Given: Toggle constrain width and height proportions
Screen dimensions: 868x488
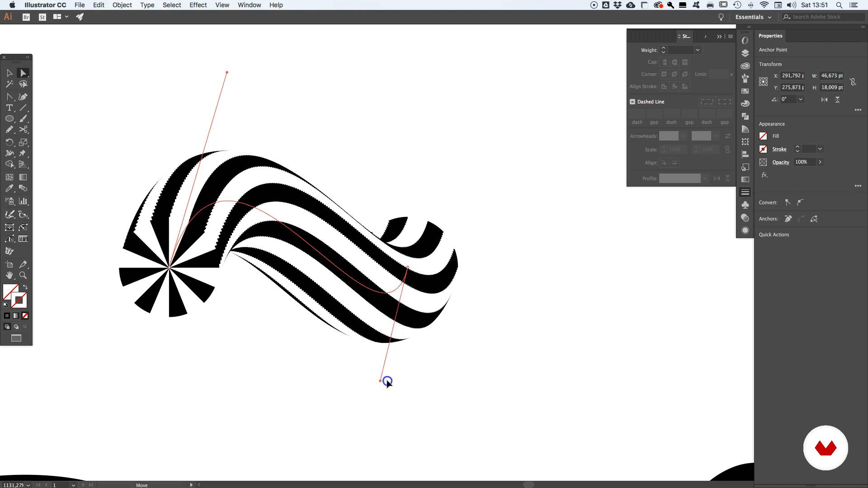Looking at the screenshot, I should 853,82.
